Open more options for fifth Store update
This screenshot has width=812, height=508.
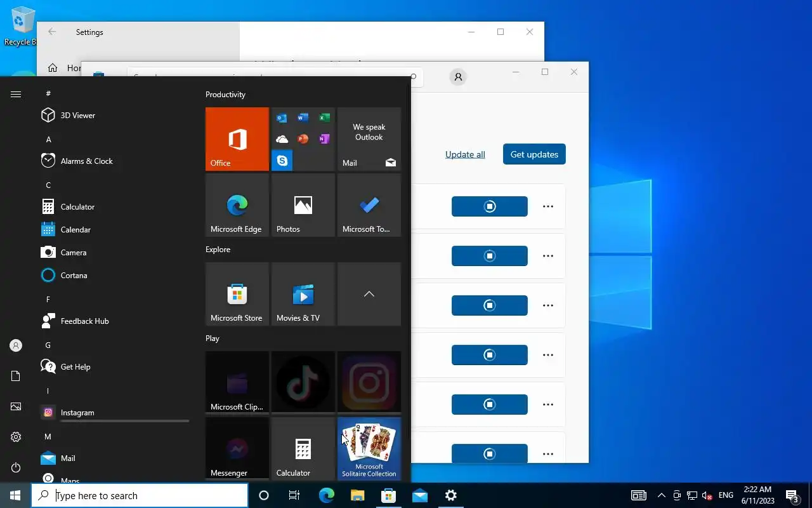[548, 404]
